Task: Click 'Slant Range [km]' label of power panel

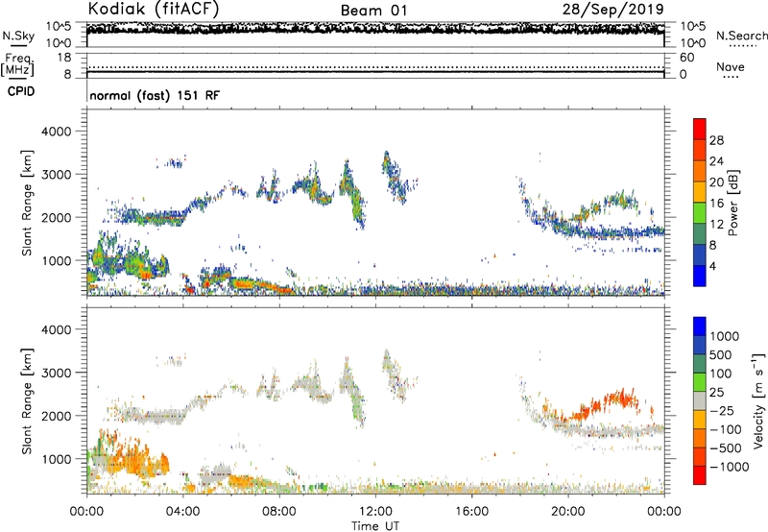Action: click(x=27, y=203)
